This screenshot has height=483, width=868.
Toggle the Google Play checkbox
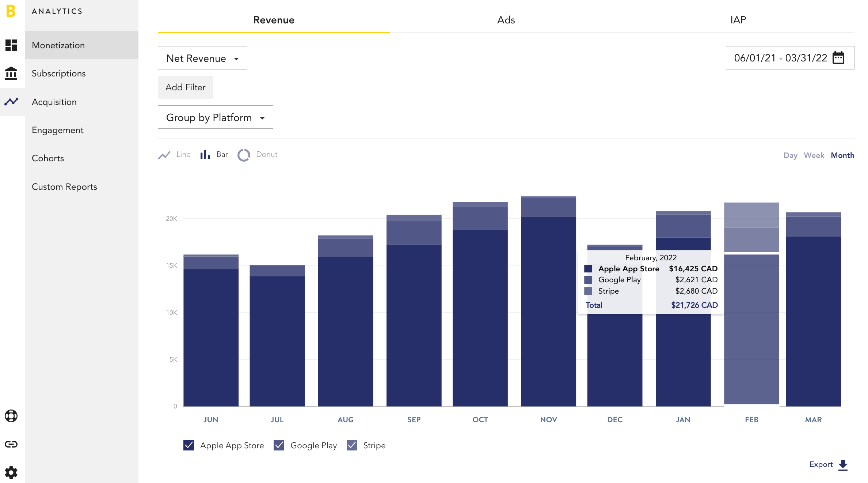pyautogui.click(x=279, y=445)
